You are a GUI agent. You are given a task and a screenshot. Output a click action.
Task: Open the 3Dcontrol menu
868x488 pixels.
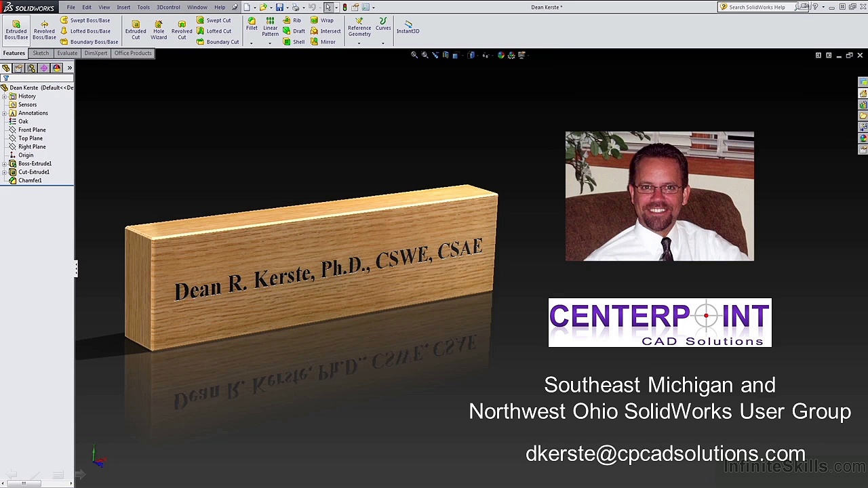(x=168, y=7)
